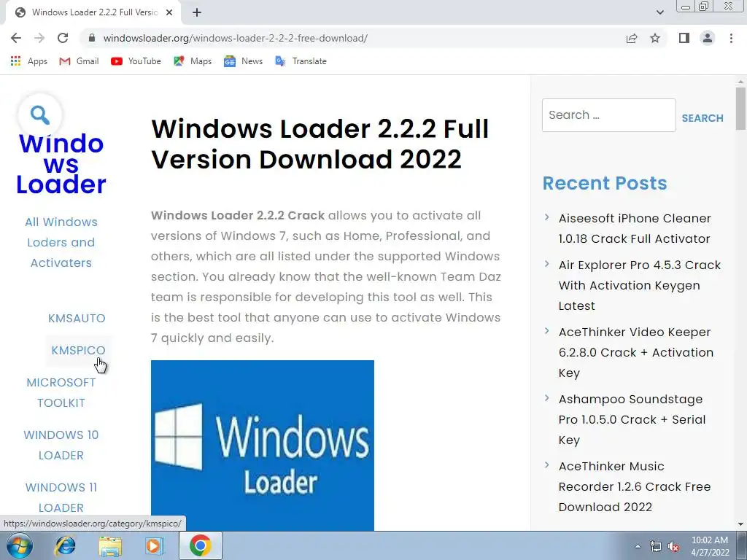Open Air Explorer Pro 4.5.3 post
Screen dimensions: 747x560
pyautogui.click(x=639, y=285)
